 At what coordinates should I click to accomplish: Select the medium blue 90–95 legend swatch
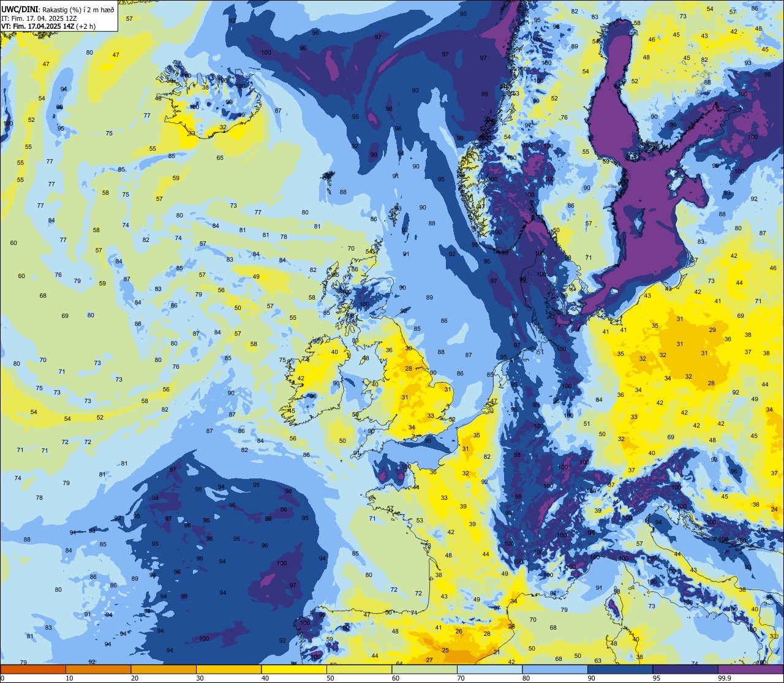[620, 669]
